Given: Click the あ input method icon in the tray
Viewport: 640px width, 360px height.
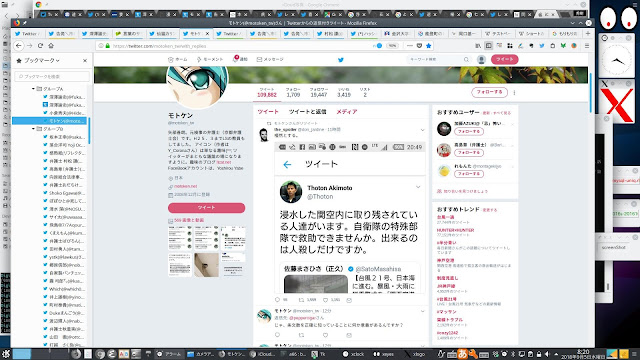Looking at the screenshot, I should (463, 354).
